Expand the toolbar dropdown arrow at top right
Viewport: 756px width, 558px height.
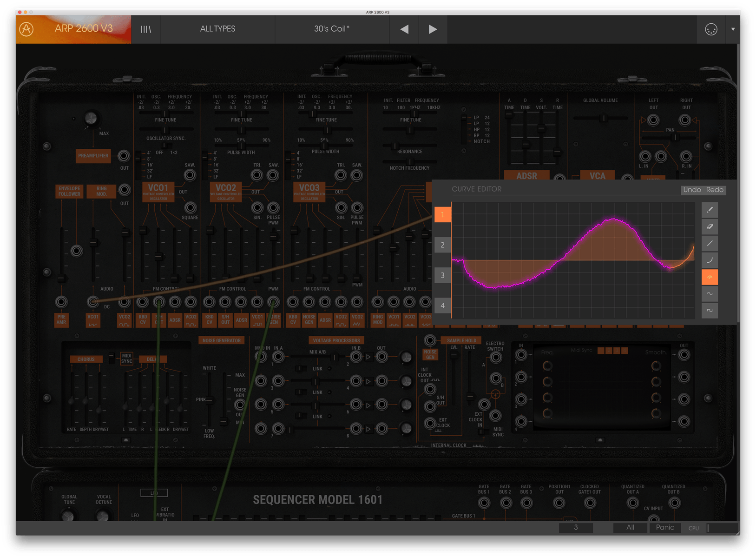tap(733, 29)
